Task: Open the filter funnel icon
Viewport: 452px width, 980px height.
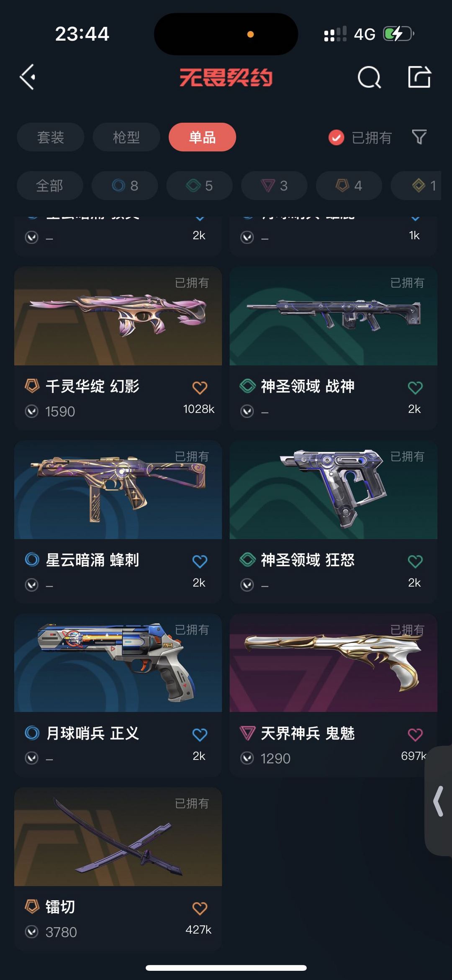Action: [x=419, y=137]
